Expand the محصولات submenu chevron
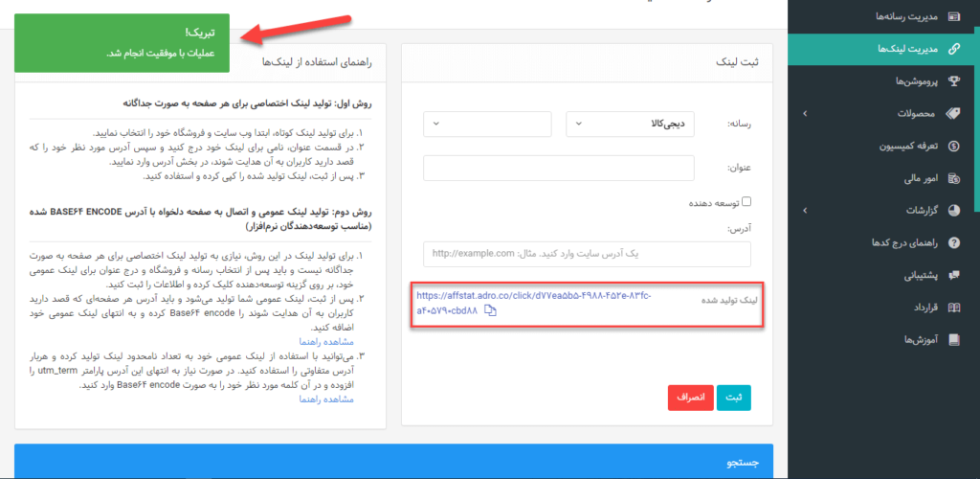980x479 pixels. pyautogui.click(x=804, y=113)
